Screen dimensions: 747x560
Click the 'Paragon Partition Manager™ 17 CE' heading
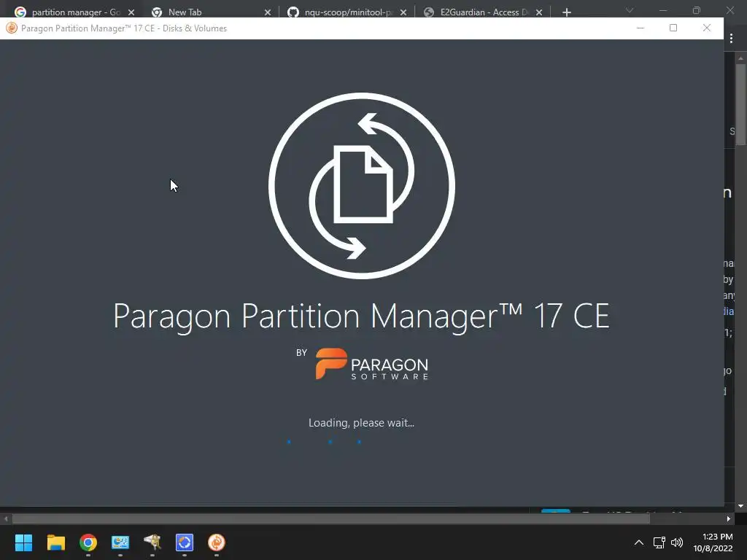pos(361,316)
